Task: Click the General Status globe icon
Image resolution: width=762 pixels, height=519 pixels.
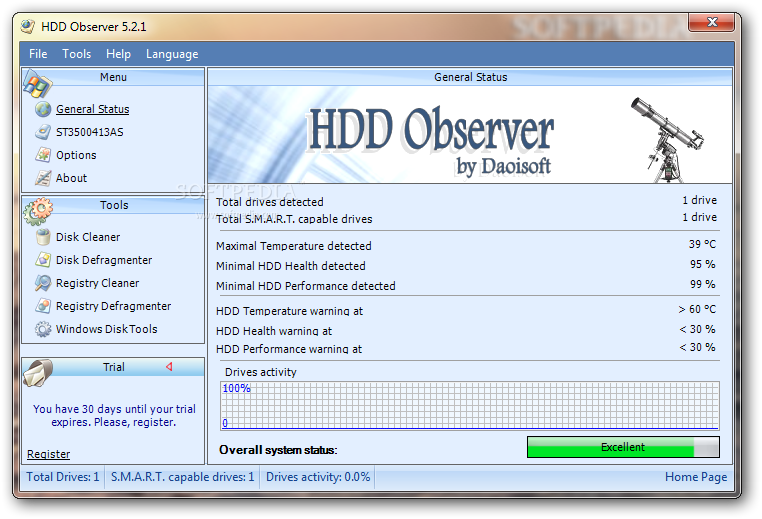Action: coord(43,109)
